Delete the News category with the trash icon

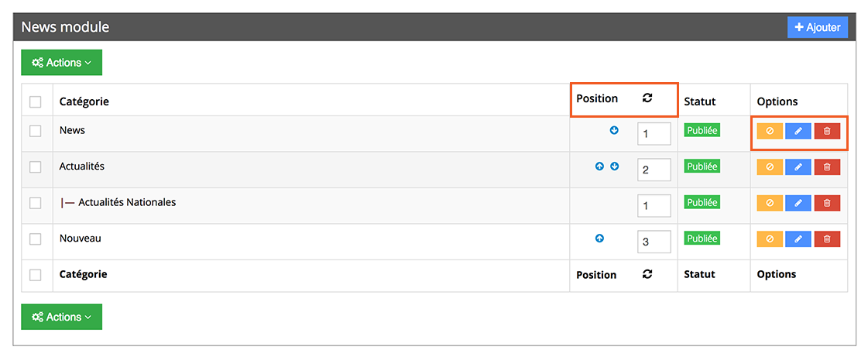point(827,131)
